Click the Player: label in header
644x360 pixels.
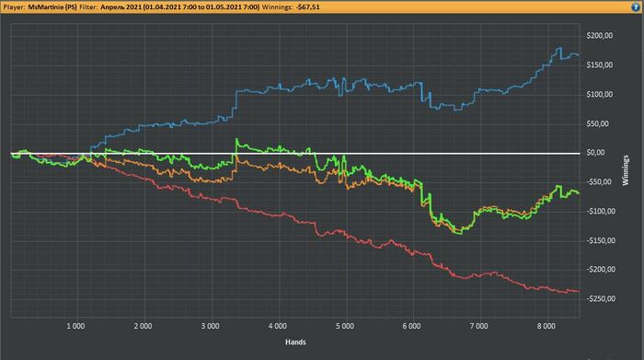point(15,7)
